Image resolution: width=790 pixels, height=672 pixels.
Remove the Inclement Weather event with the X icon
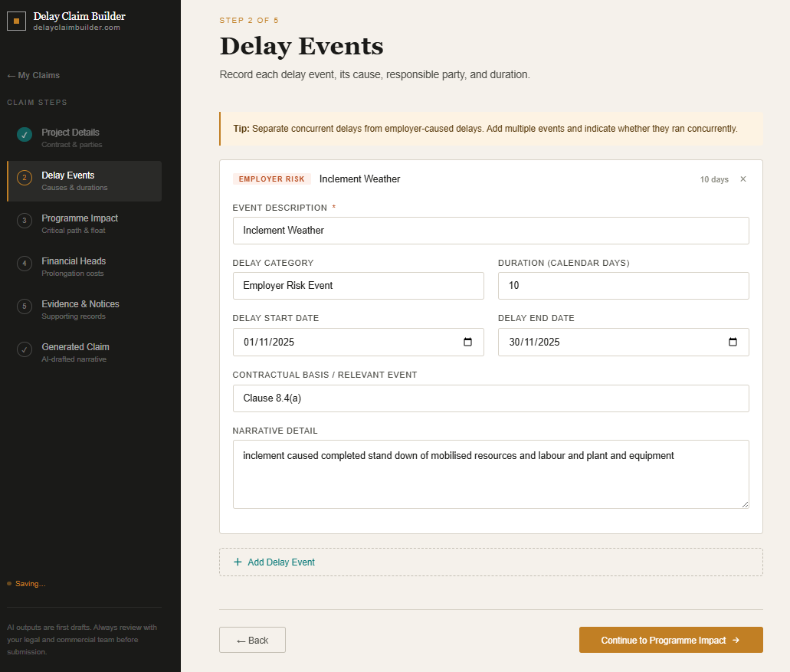click(x=742, y=179)
